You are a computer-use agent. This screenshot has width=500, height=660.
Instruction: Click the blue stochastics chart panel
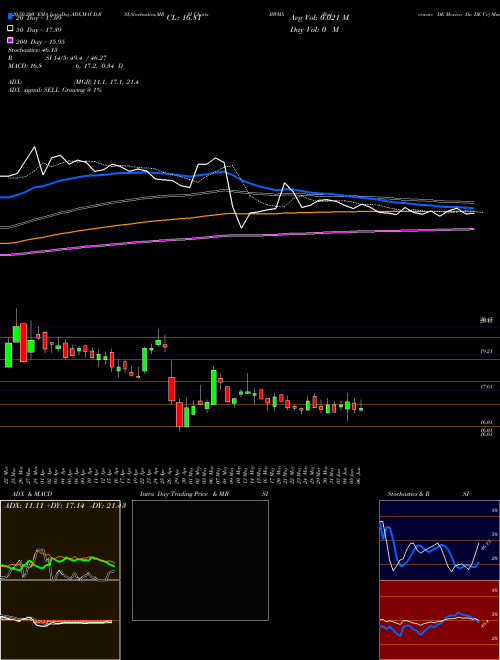pyautogui.click(x=439, y=540)
